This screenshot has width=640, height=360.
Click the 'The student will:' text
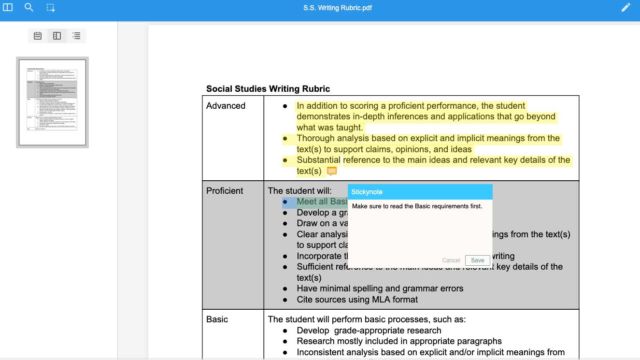click(300, 191)
